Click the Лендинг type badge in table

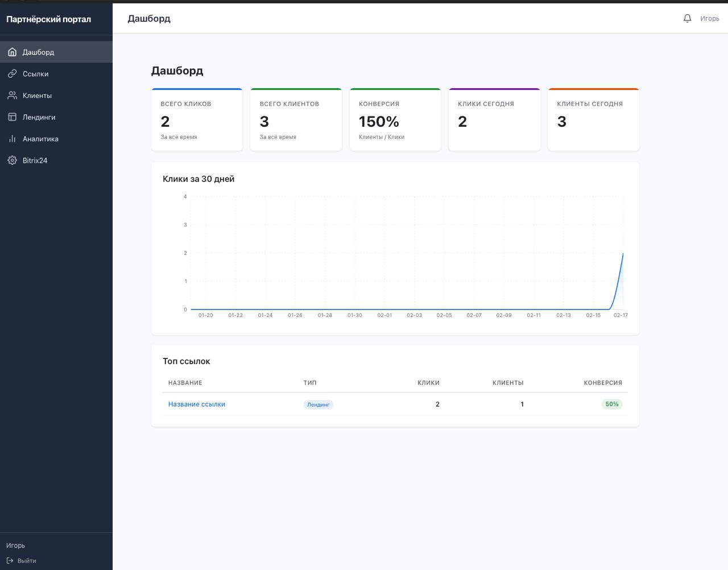318,404
